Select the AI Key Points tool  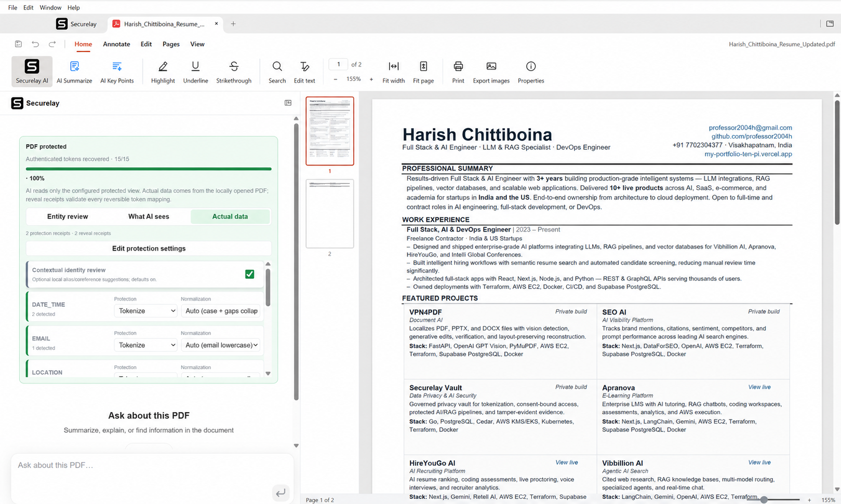pyautogui.click(x=117, y=72)
